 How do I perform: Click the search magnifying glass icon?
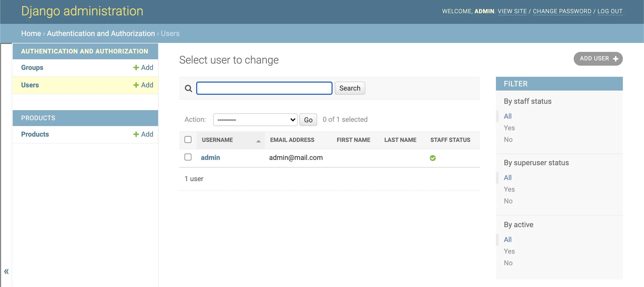coord(188,88)
